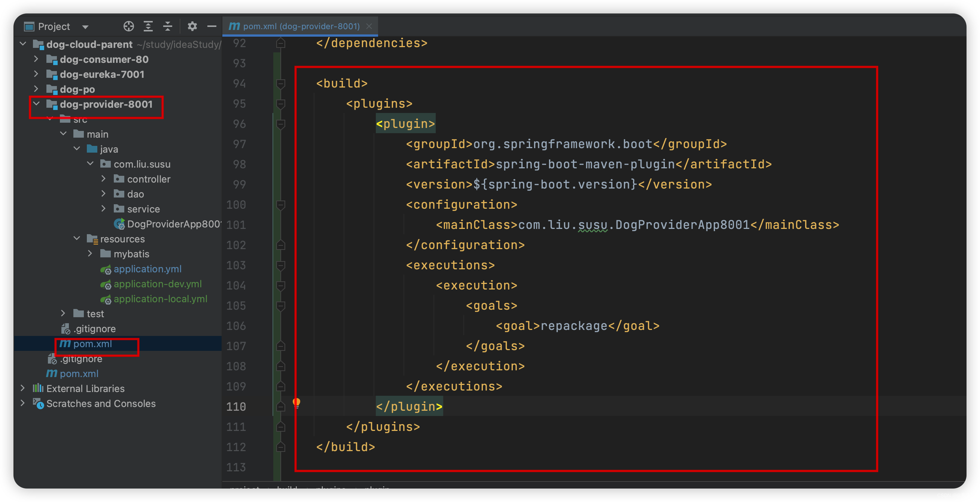This screenshot has height=502, width=980.
Task: Fold the configuration tag at line 100
Action: click(281, 205)
